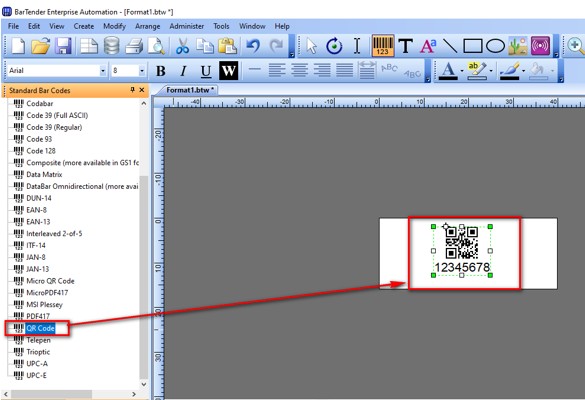Viewport: 585px width, 400px height.
Task: Expand line color dropdown arrow
Action: [x=523, y=71]
